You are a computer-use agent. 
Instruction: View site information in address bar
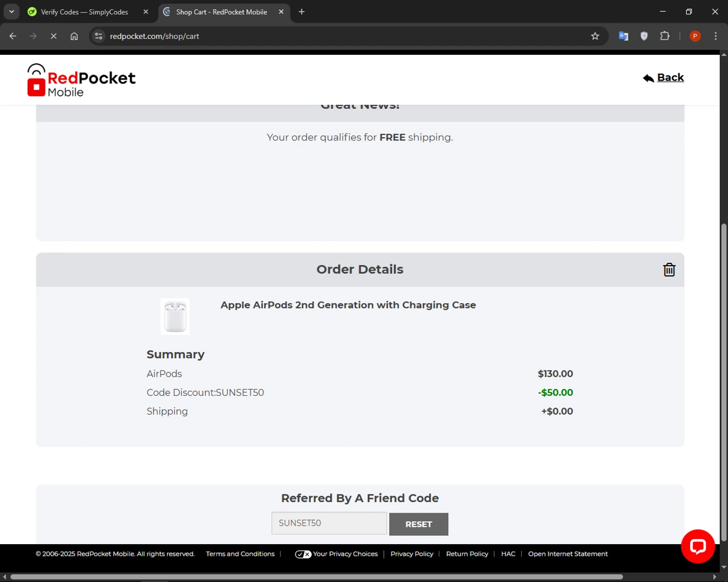[x=99, y=36]
